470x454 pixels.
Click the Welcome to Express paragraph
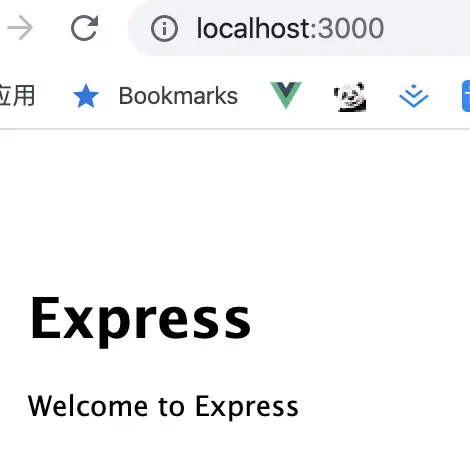pos(163,407)
